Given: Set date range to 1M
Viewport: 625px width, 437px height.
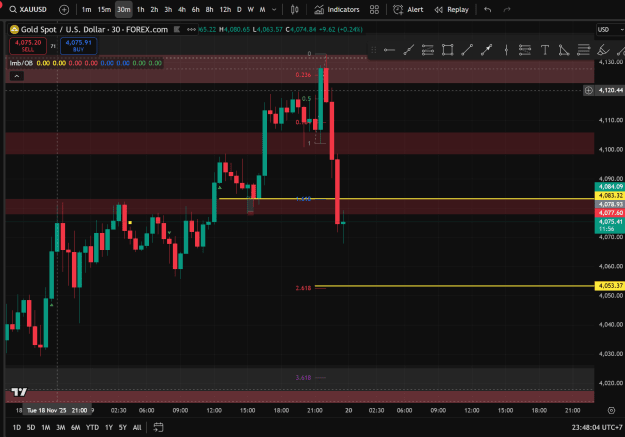Looking at the screenshot, I should click(x=46, y=427).
